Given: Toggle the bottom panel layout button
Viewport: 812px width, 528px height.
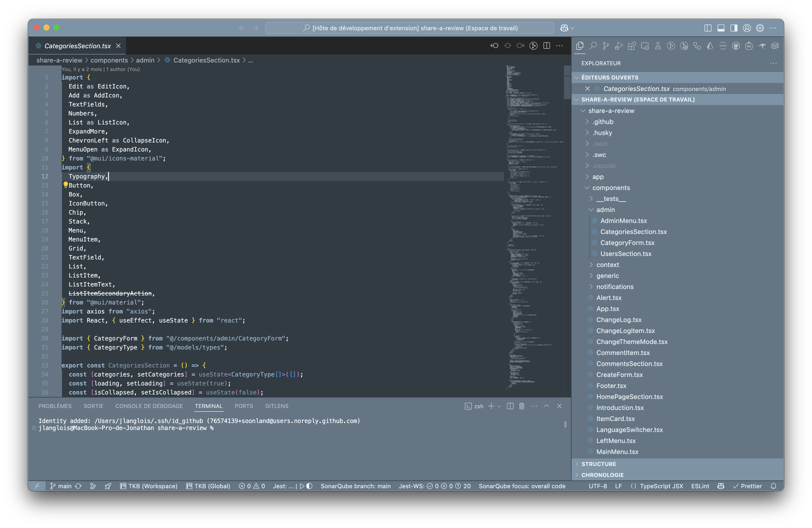Looking at the screenshot, I should click(721, 28).
